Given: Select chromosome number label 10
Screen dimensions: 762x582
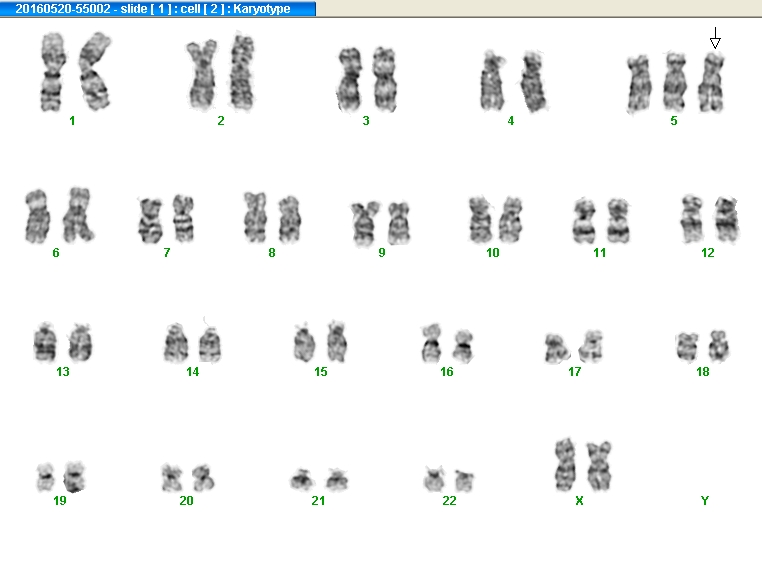Looking at the screenshot, I should pyautogui.click(x=493, y=253).
